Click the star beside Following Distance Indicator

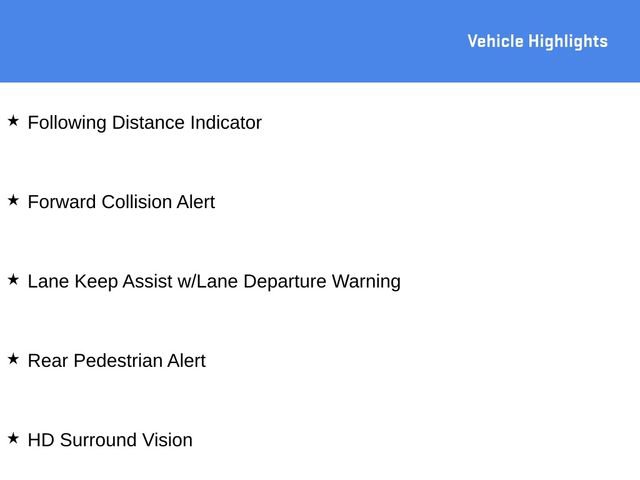pyautogui.click(x=13, y=121)
